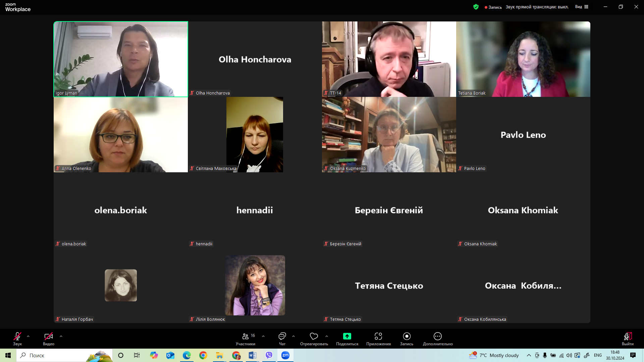Expand participants options arrow beside Участники

[x=263, y=336]
